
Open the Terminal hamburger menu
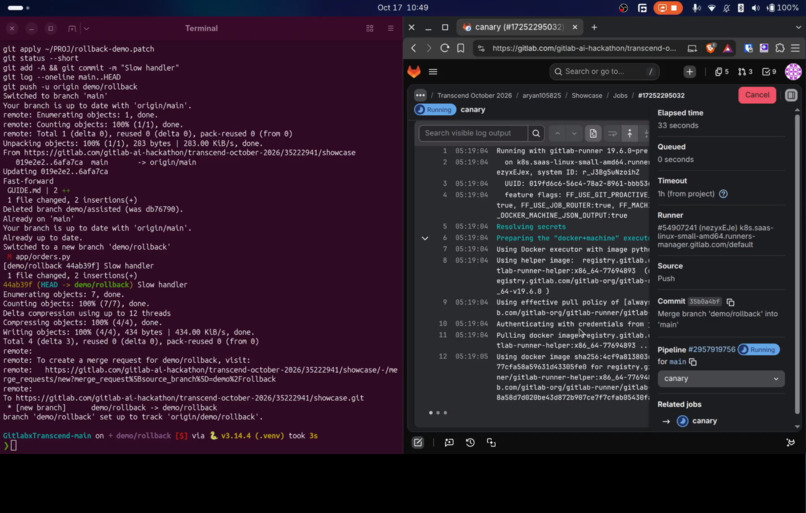(x=391, y=28)
